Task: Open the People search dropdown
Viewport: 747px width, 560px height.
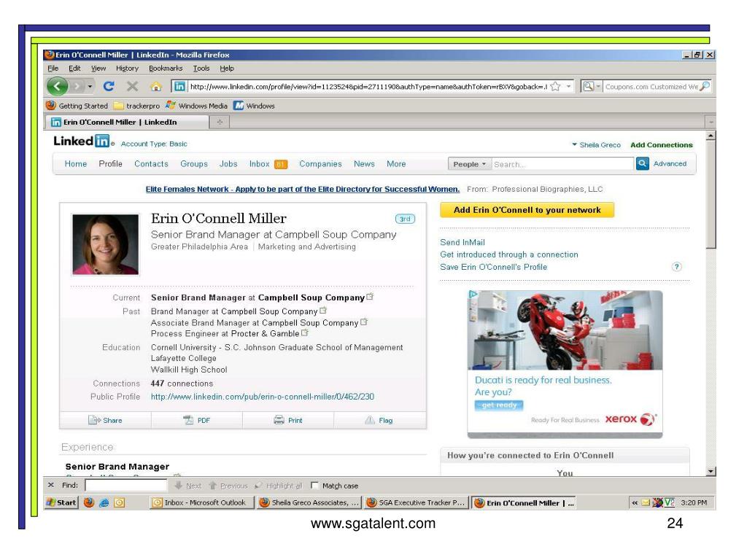Action: (x=469, y=164)
